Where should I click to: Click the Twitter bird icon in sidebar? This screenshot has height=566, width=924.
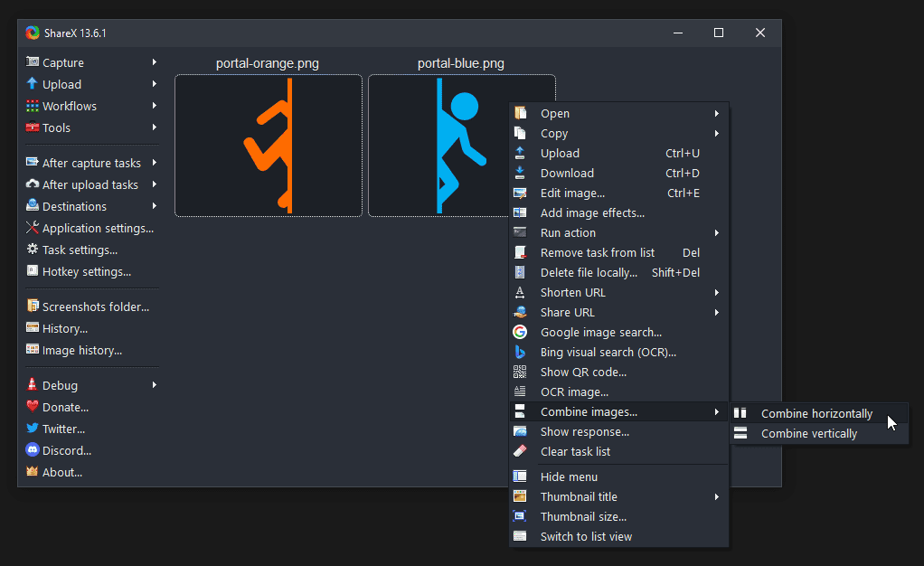tap(33, 429)
